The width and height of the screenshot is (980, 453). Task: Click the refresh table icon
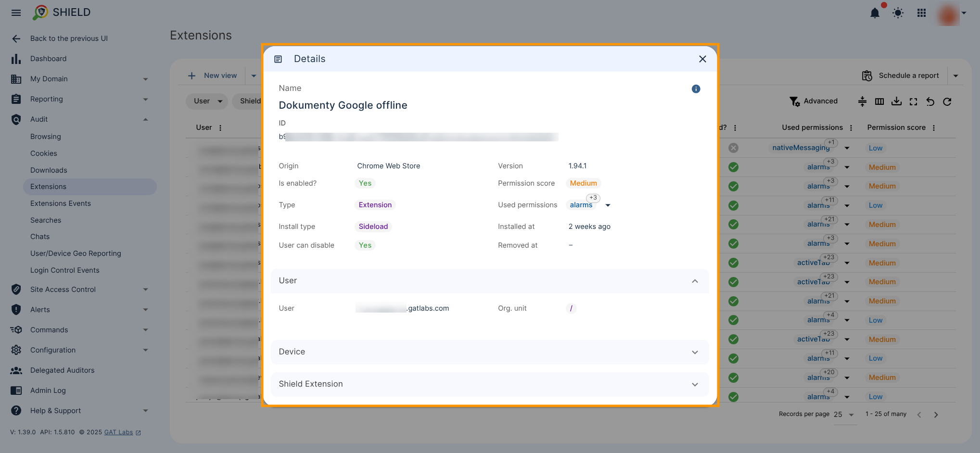tap(947, 101)
